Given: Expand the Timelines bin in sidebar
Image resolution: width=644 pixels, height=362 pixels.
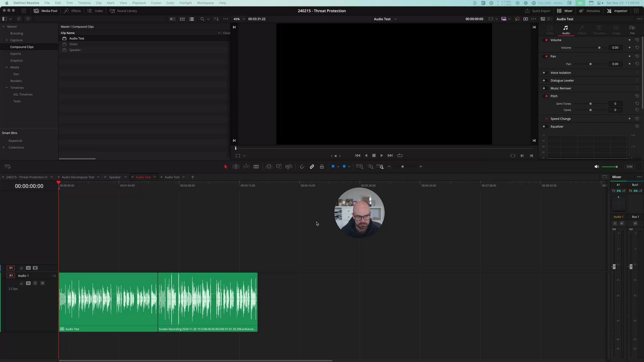Looking at the screenshot, I should (7, 87).
